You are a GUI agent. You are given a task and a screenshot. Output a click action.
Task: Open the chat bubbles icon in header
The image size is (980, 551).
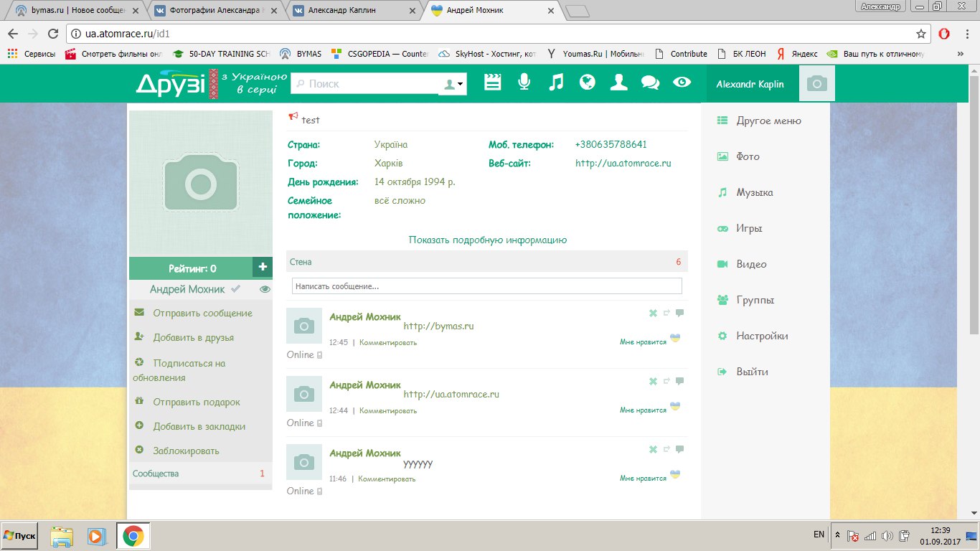(x=650, y=83)
